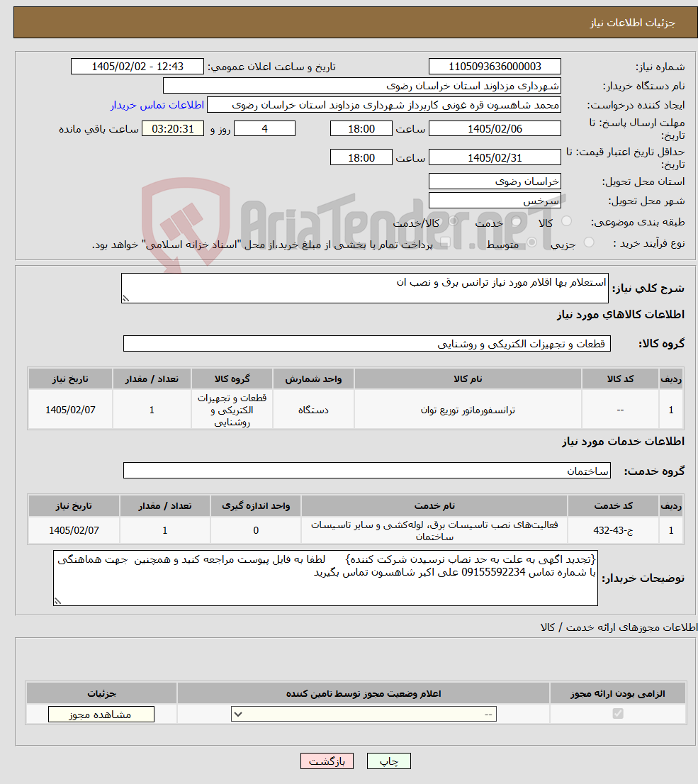This screenshot has height=784, width=698.
Task: Select the کالا radio button
Action: [566, 220]
